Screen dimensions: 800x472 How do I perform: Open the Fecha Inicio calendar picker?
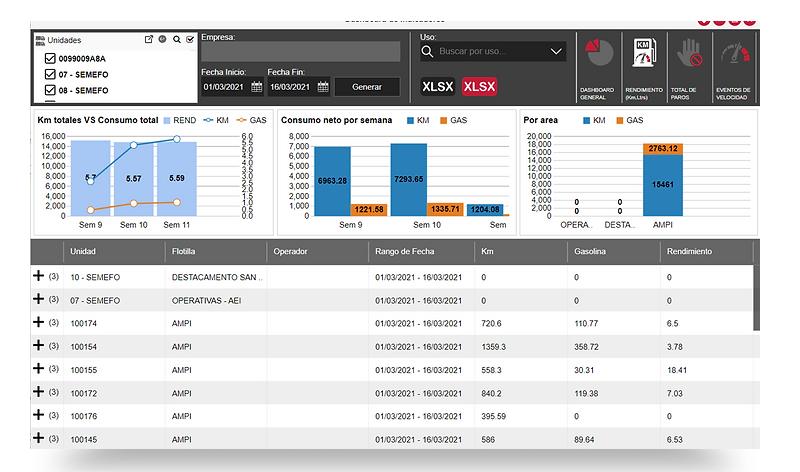click(257, 87)
